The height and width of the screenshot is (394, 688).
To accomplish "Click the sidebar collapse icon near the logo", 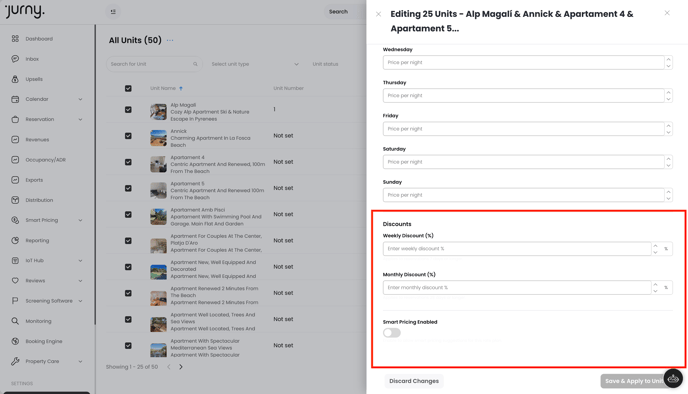I will 113,12.
